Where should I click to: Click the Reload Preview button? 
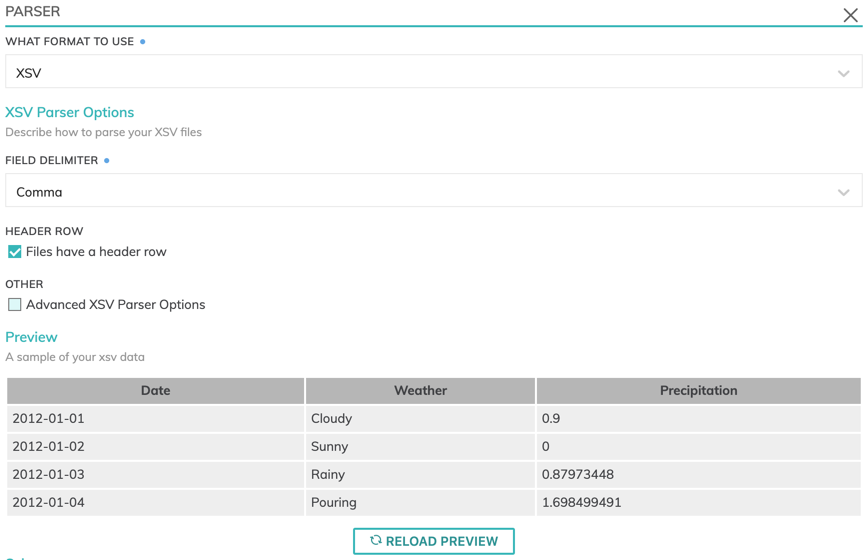[x=434, y=541]
